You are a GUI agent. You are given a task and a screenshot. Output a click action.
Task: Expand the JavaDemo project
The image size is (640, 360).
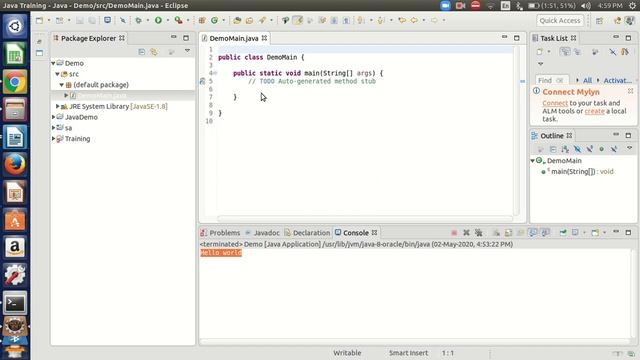53,117
